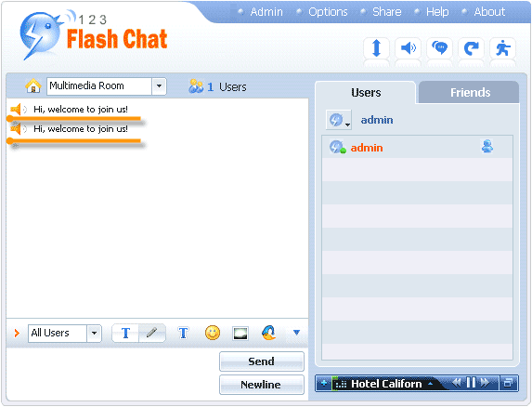The width and height of the screenshot is (532, 407).
Task: Expand the Multimedia Room dropdown
Action: point(159,86)
